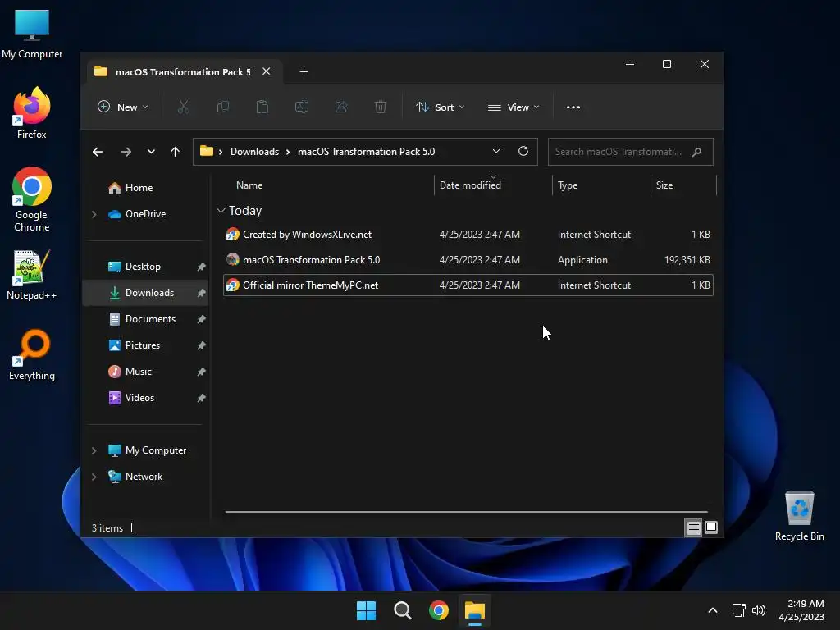
Task: Click the Cut scissors icon in toolbar
Action: pos(183,107)
